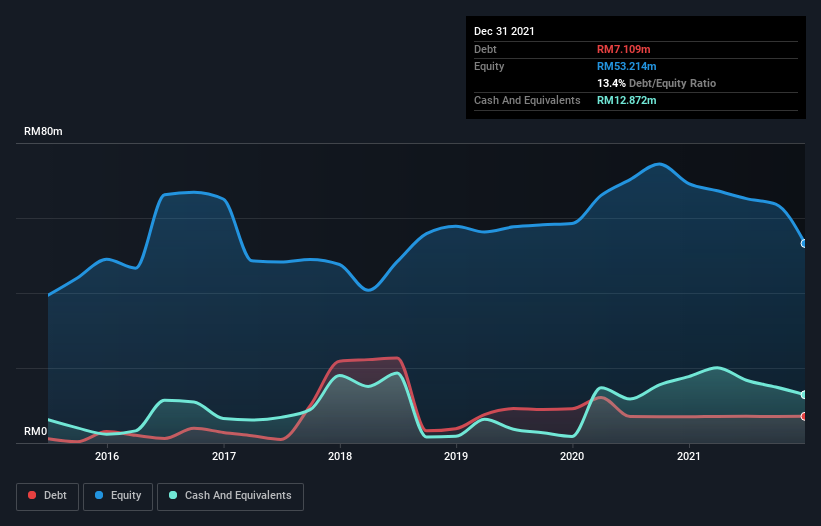Click the blue Equity legend dot
The height and width of the screenshot is (526, 821).
[x=99, y=495]
